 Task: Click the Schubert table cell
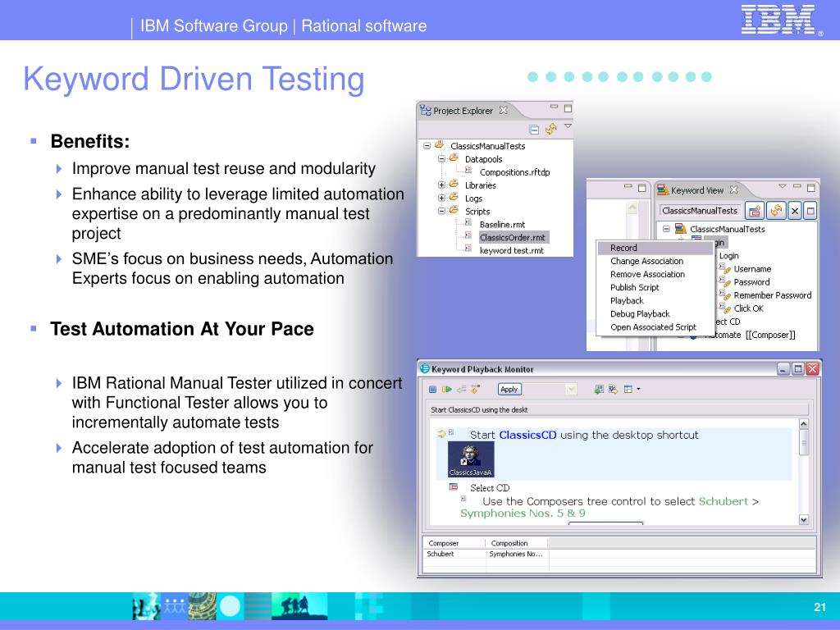[454, 554]
